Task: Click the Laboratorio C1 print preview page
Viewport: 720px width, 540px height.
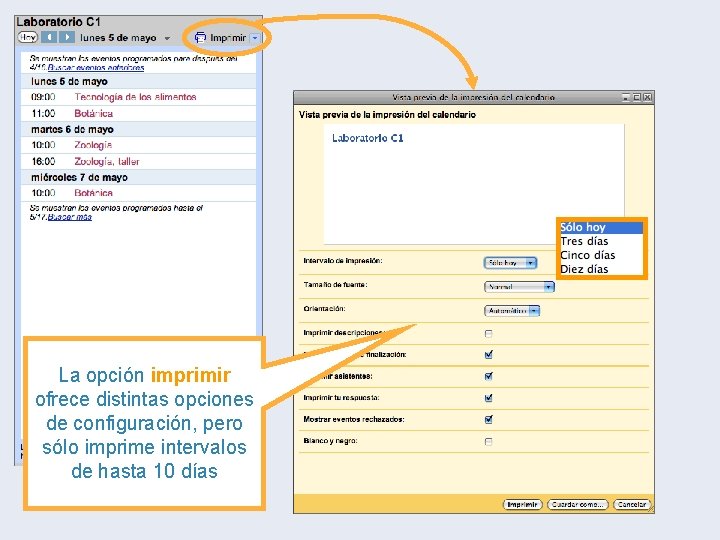Action: pos(474,184)
